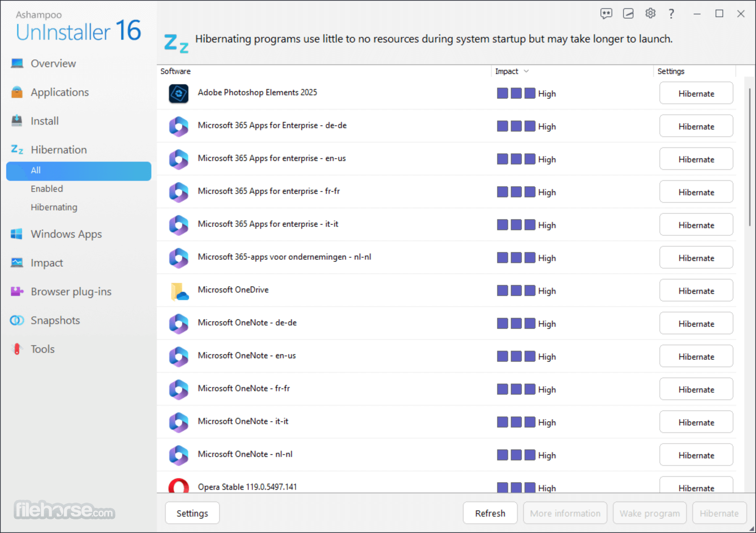
Task: Hibernate Microsoft OneNote - de-de
Action: (696, 323)
